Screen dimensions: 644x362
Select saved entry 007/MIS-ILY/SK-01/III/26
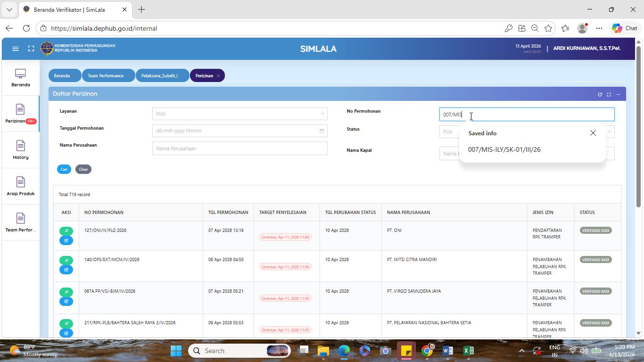tap(504, 149)
